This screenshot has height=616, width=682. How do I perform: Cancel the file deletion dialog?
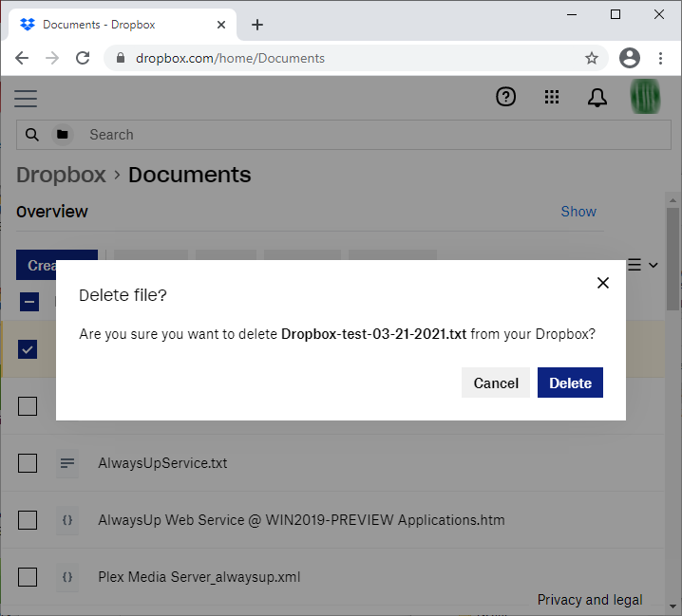tap(496, 383)
